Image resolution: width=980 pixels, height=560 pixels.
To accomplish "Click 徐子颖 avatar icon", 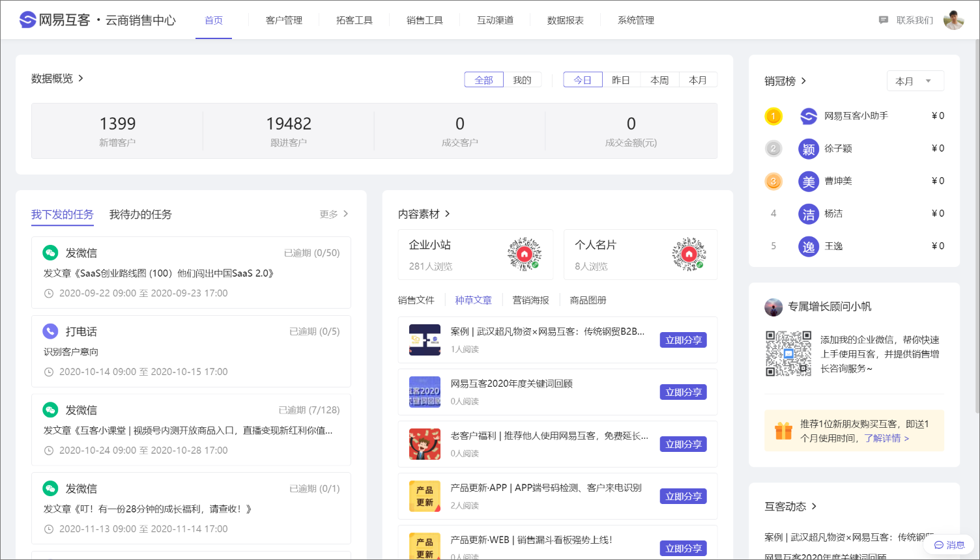I will 809,148.
